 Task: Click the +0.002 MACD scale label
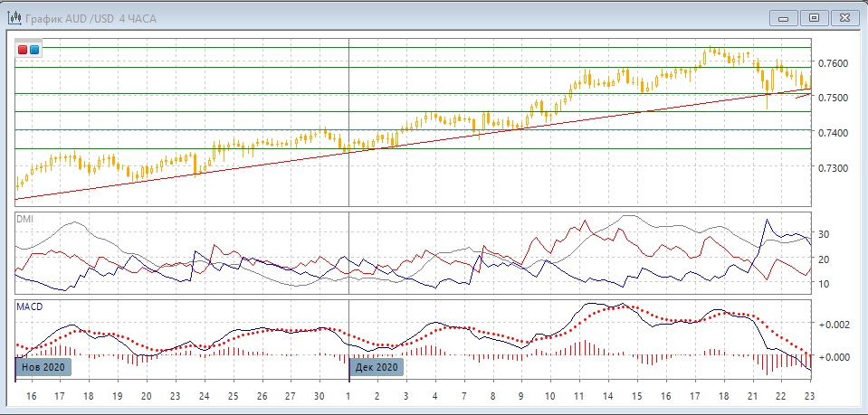[834, 324]
